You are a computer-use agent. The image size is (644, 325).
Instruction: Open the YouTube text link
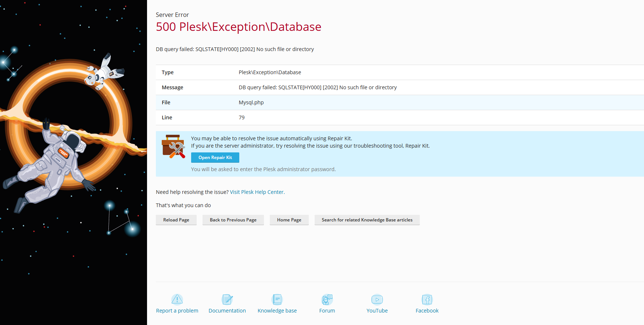point(377,311)
